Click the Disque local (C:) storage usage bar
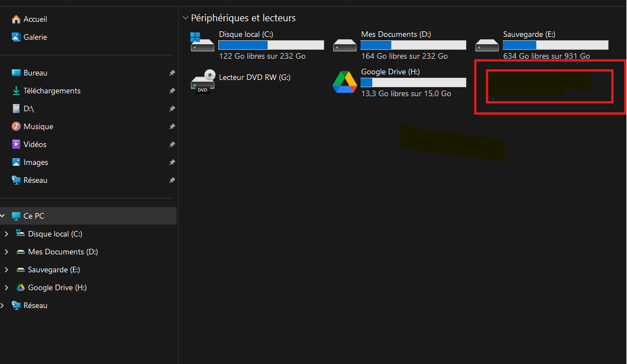 coord(271,45)
